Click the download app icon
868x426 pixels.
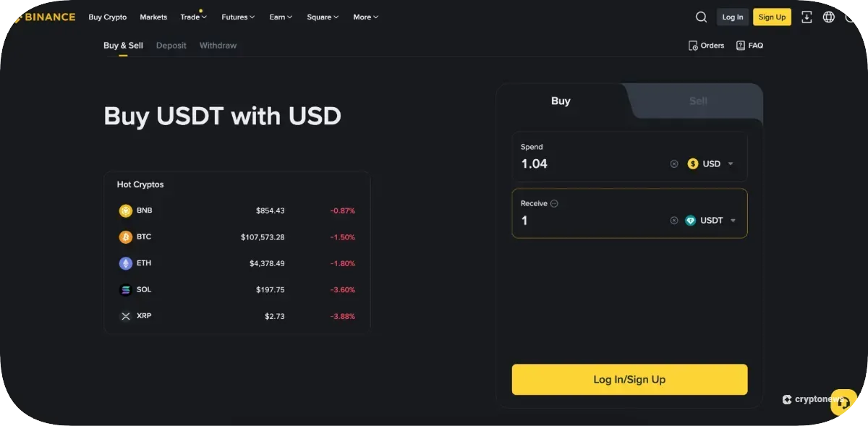[x=806, y=17]
